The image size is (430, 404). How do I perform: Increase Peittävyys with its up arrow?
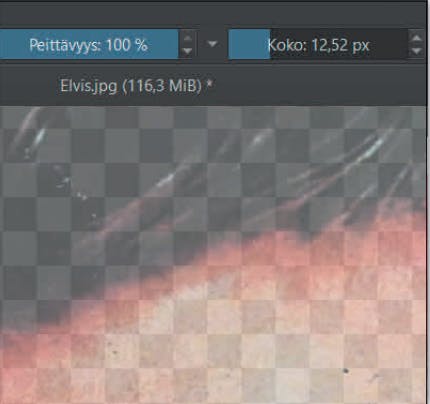(187, 38)
